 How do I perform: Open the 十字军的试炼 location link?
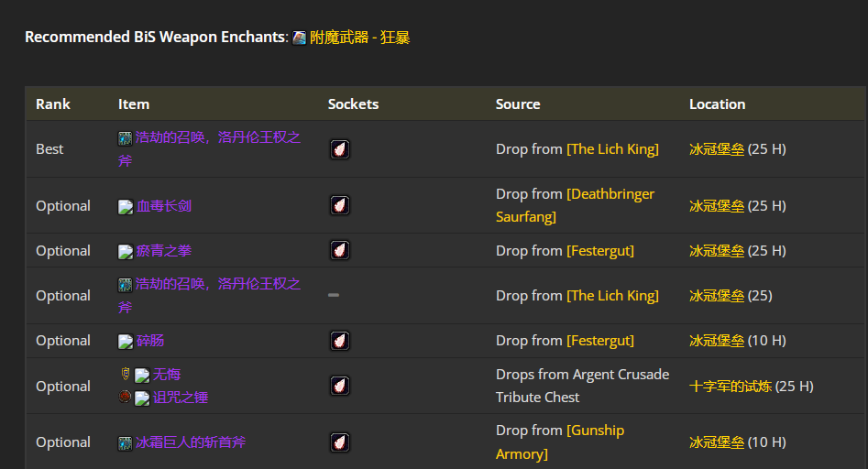pos(730,387)
